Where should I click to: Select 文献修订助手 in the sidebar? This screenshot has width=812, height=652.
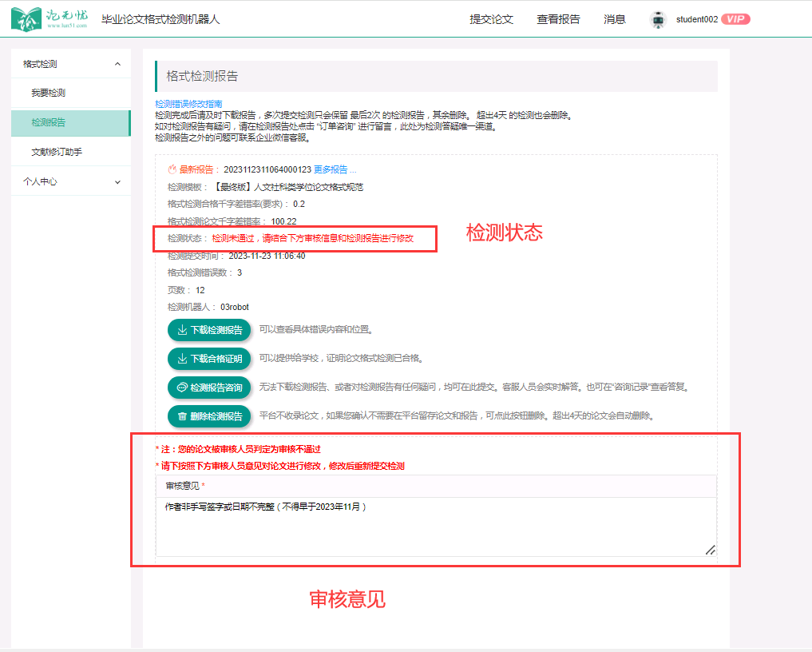pos(57,152)
